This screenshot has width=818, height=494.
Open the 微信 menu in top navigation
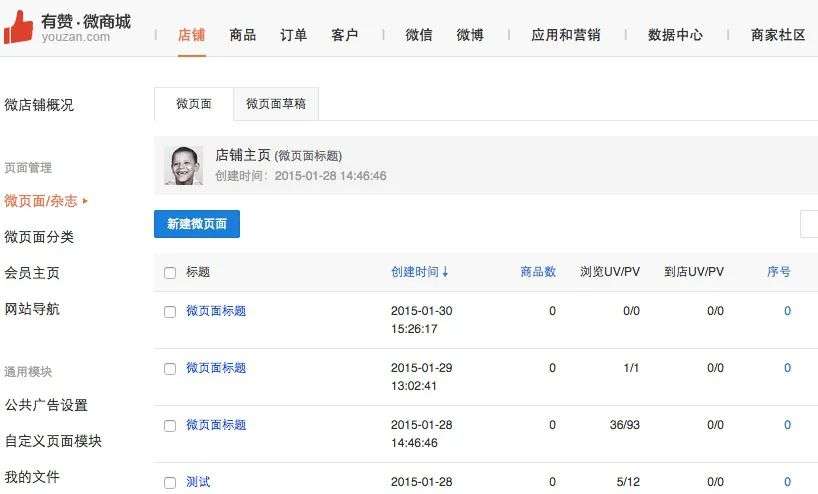point(419,35)
